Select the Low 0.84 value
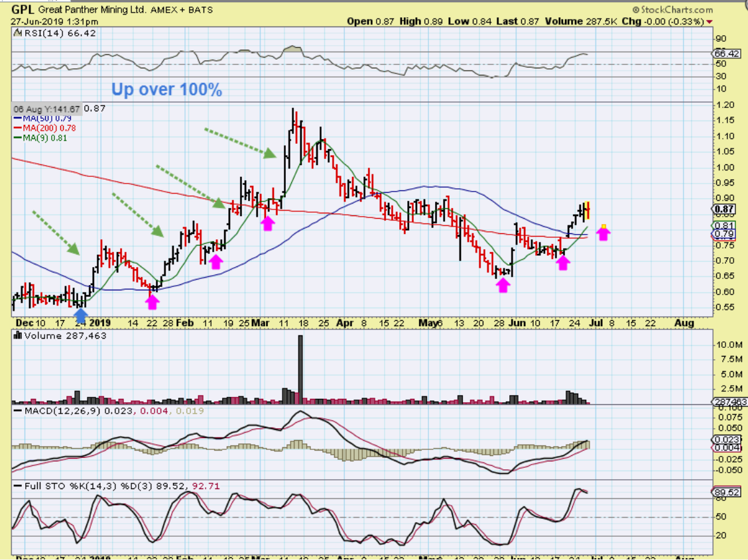The width and height of the screenshot is (748, 560). tap(469, 21)
